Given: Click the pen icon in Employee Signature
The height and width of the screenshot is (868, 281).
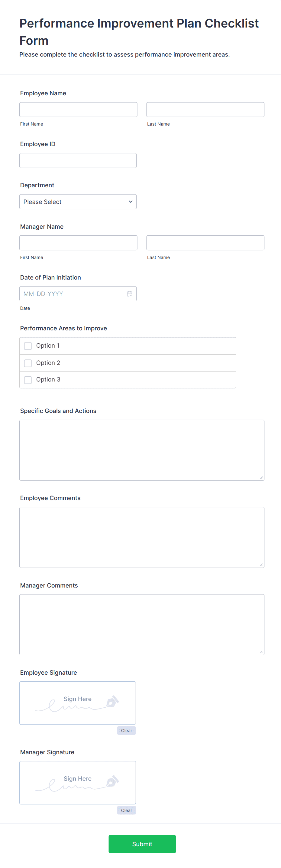Looking at the screenshot, I should [112, 702].
